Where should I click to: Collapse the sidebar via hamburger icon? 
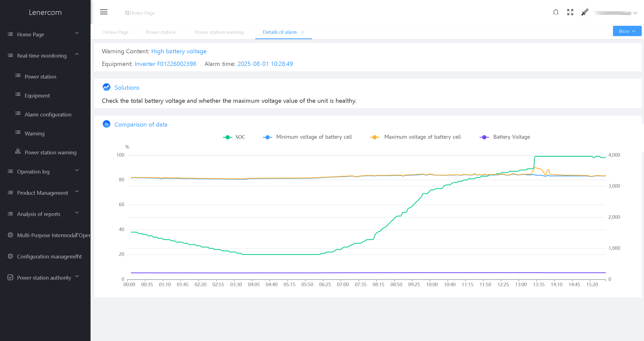pos(104,12)
